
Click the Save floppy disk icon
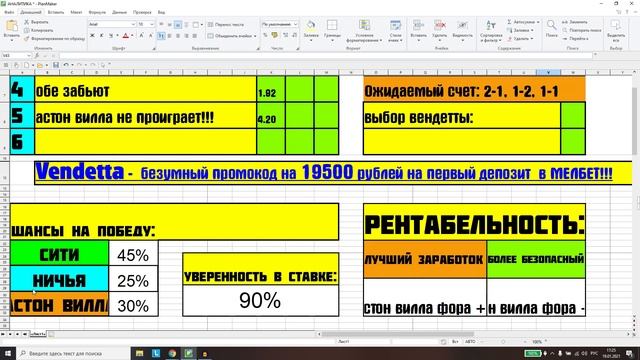click(x=56, y=65)
